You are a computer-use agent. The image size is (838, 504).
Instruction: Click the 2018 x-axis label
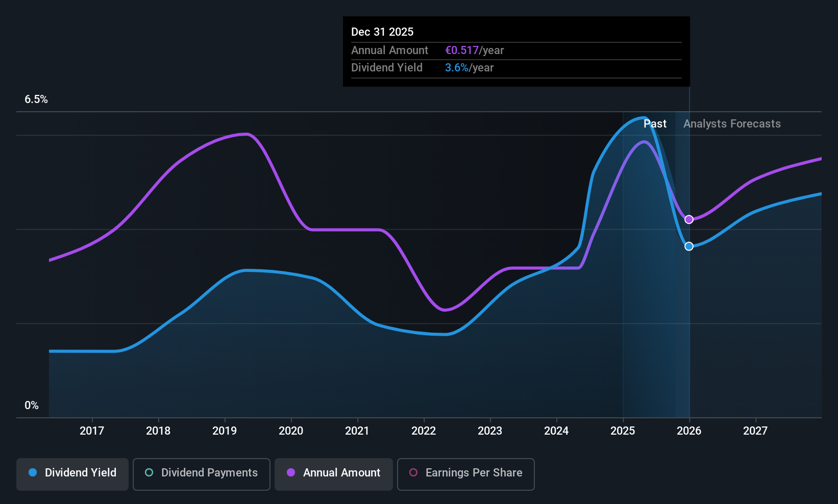158,431
